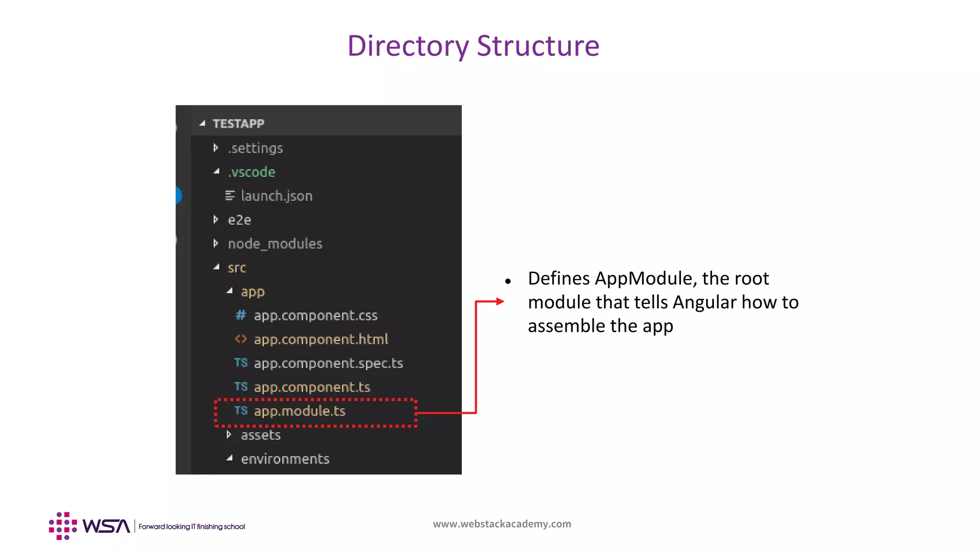
Task: Collapse the TESTAPP root arrow
Action: (202, 123)
